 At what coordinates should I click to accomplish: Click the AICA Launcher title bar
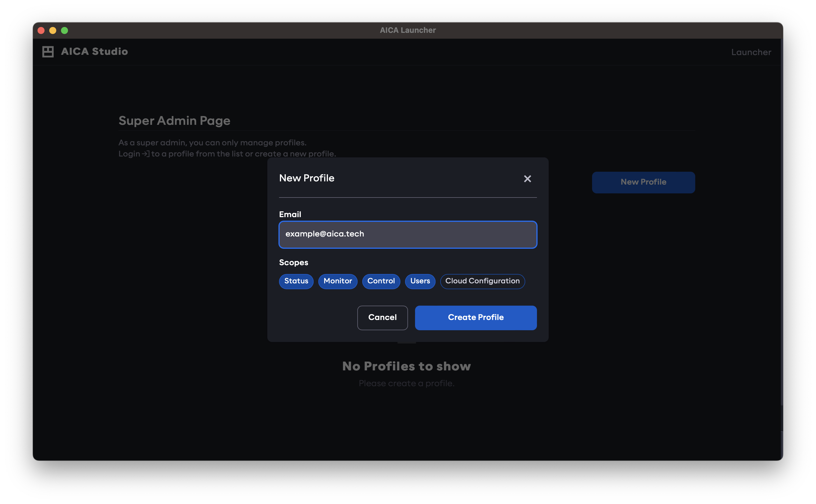coord(408,30)
